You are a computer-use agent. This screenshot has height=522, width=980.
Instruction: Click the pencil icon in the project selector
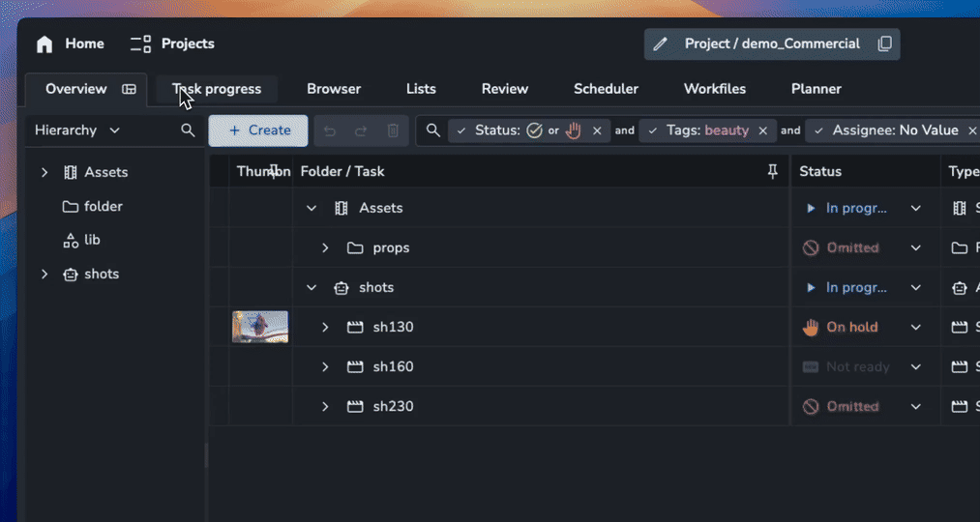661,43
